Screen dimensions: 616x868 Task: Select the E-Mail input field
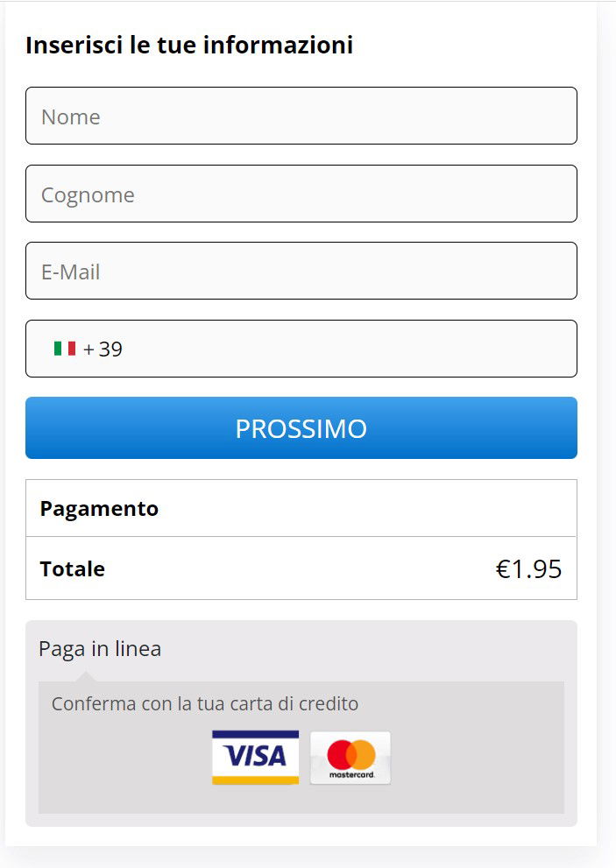pyautogui.click(x=301, y=272)
